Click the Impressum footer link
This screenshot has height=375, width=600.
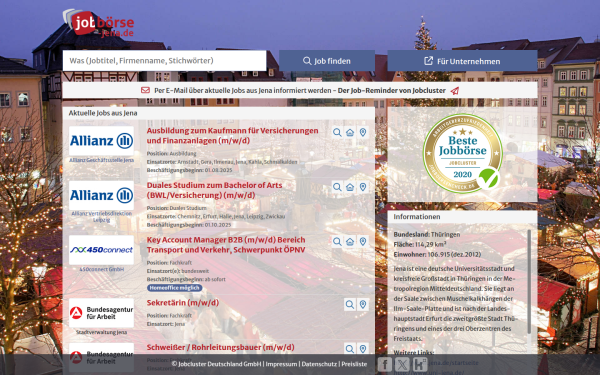[x=281, y=364]
